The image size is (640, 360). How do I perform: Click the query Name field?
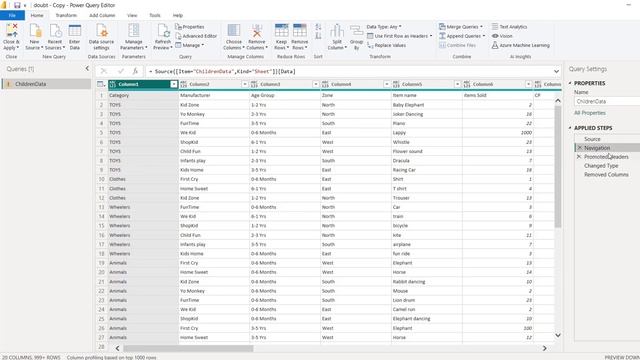(x=607, y=101)
